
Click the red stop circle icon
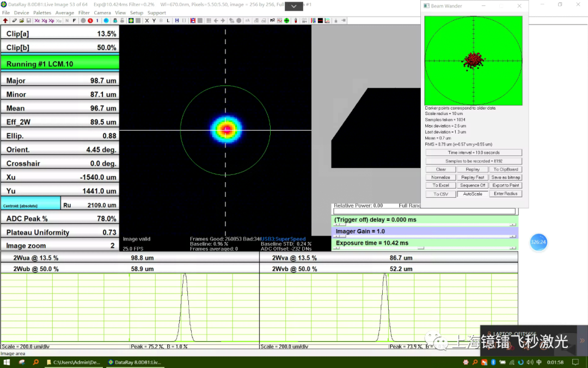[90, 21]
